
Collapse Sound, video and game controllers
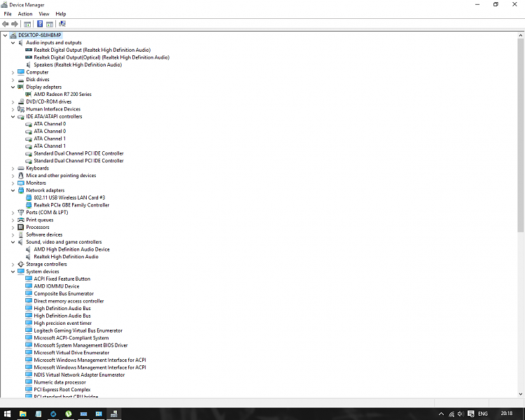[x=13, y=241]
